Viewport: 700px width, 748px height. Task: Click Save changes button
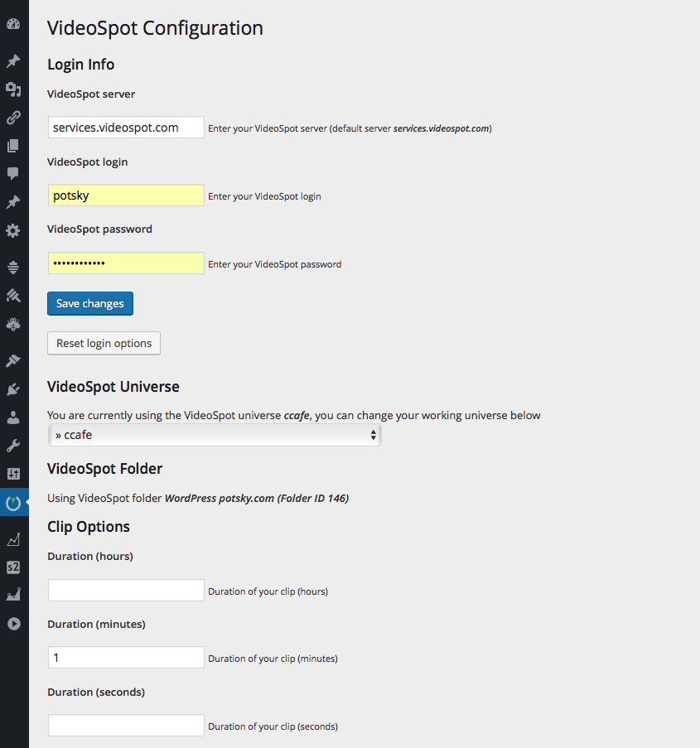point(90,303)
